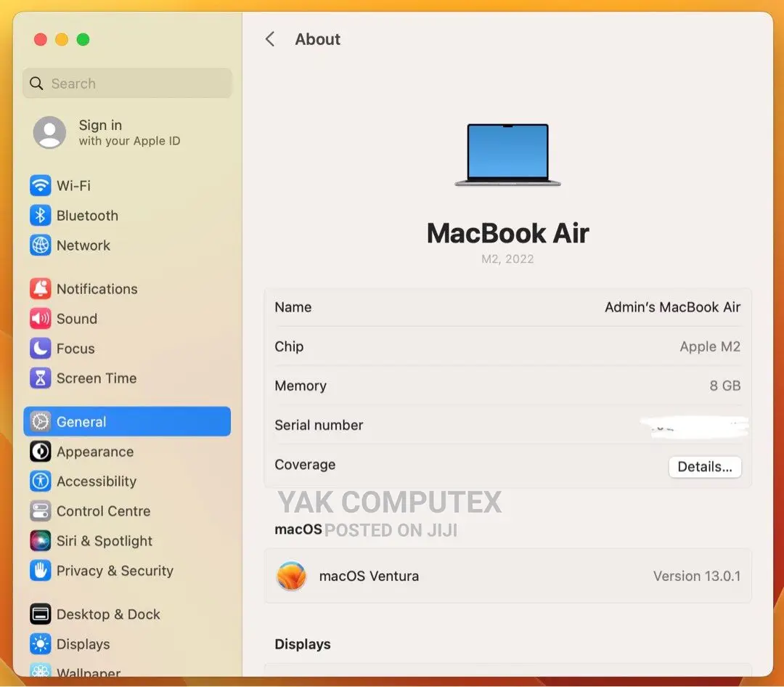Open Privacy & Security hand icon
This screenshot has height=687, width=784.
[40, 570]
